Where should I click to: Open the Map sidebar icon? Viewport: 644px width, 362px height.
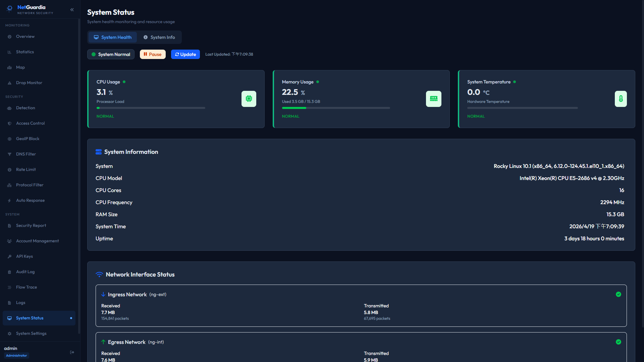pos(9,67)
